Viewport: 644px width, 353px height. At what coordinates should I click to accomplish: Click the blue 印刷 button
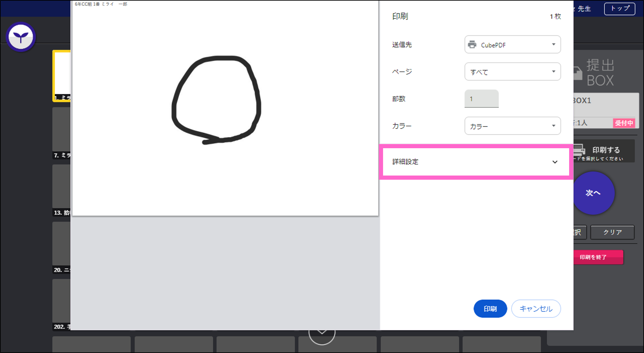490,309
